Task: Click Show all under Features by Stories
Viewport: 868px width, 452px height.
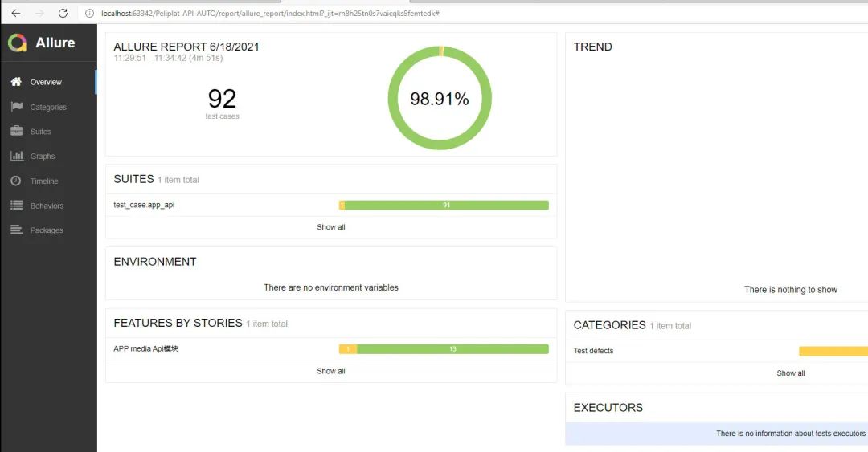Action: click(331, 371)
